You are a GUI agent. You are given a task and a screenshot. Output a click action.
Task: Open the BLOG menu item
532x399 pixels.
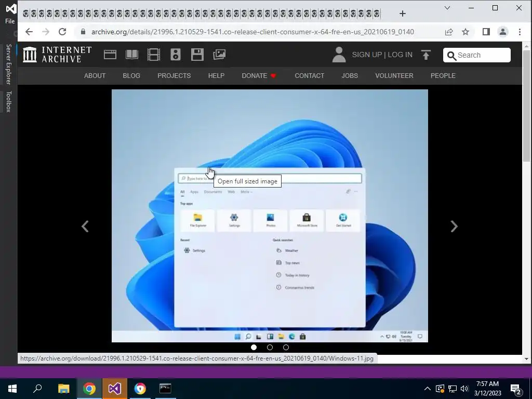tap(131, 76)
